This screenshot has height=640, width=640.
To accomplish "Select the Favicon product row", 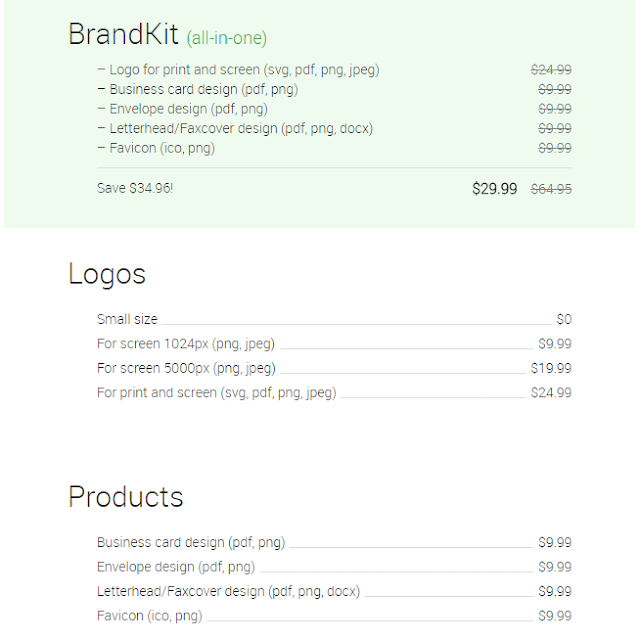I will pyautogui.click(x=334, y=616).
